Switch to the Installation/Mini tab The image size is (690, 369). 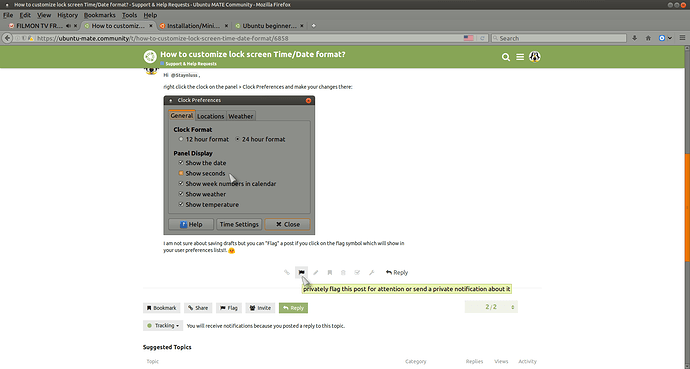tap(194, 26)
